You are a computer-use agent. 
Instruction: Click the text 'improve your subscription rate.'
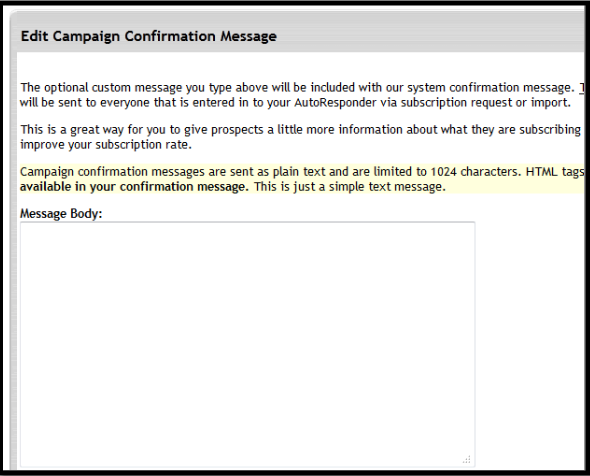point(106,145)
